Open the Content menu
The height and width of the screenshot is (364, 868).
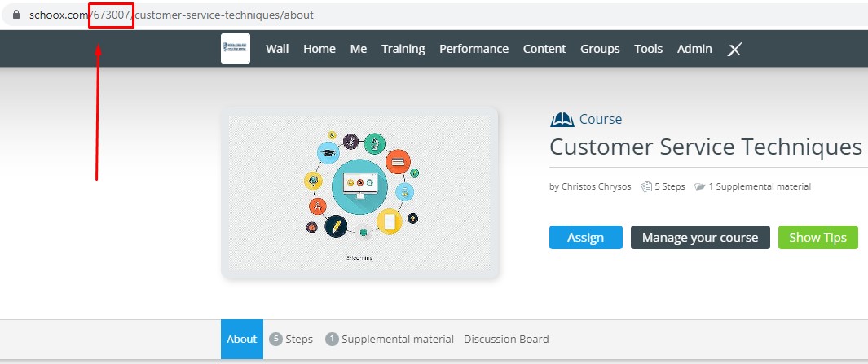[544, 49]
